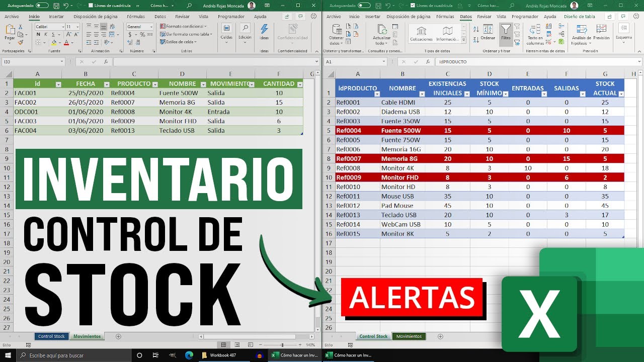
Task: Check Líneas de cuadrícula in left window
Action: [91, 6]
